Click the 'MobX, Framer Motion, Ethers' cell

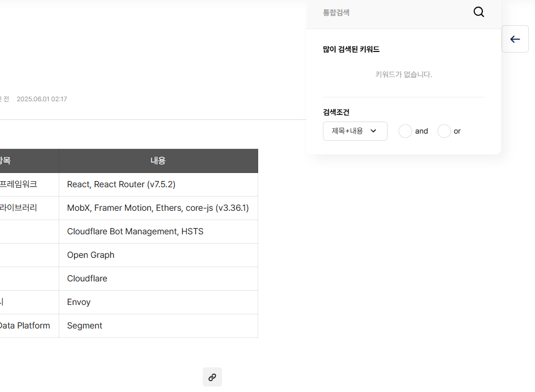158,208
